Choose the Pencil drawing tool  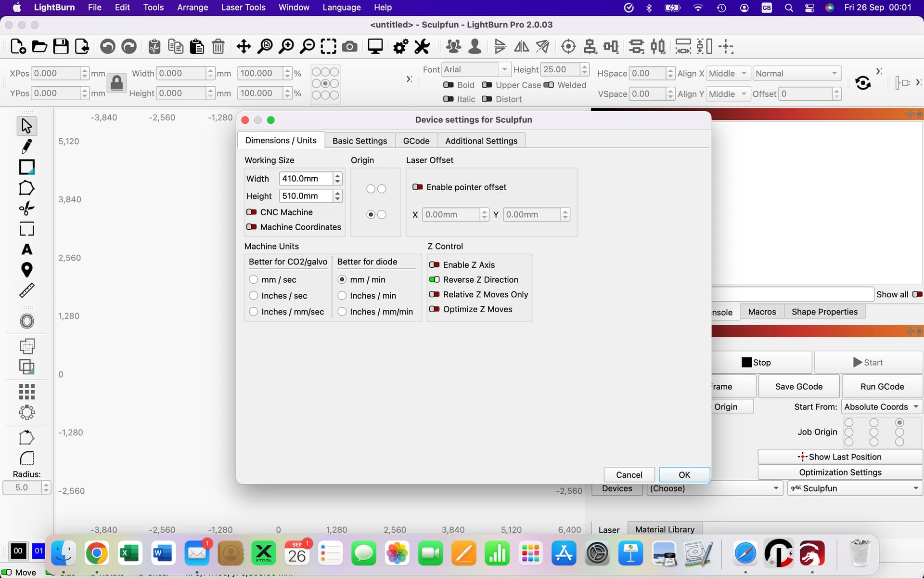[x=27, y=146]
